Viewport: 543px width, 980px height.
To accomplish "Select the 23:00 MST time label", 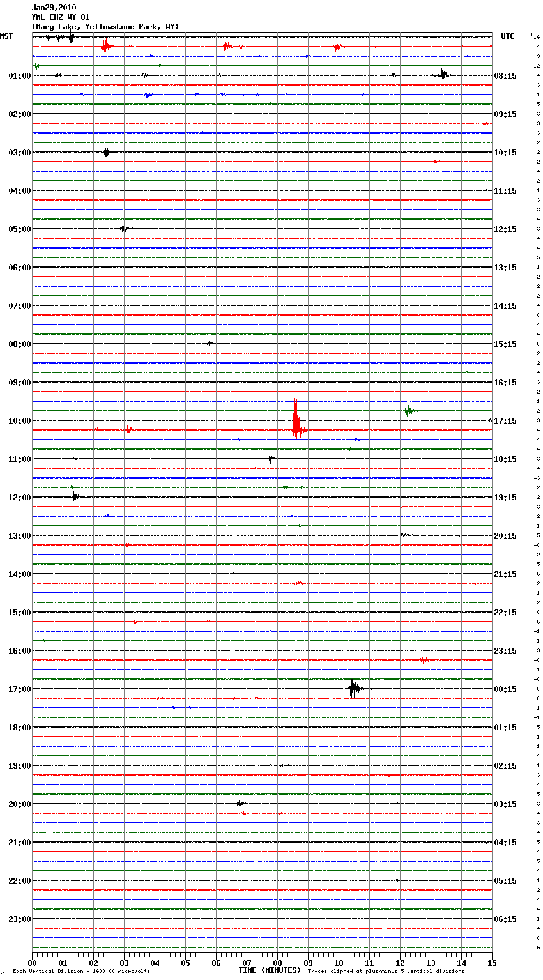I will [x=20, y=919].
